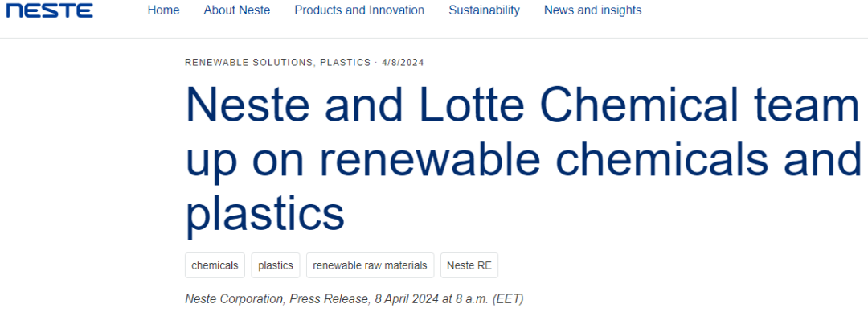Screen dimensions: 868x312
Task: Open the Neste RE tag
Action: click(469, 265)
